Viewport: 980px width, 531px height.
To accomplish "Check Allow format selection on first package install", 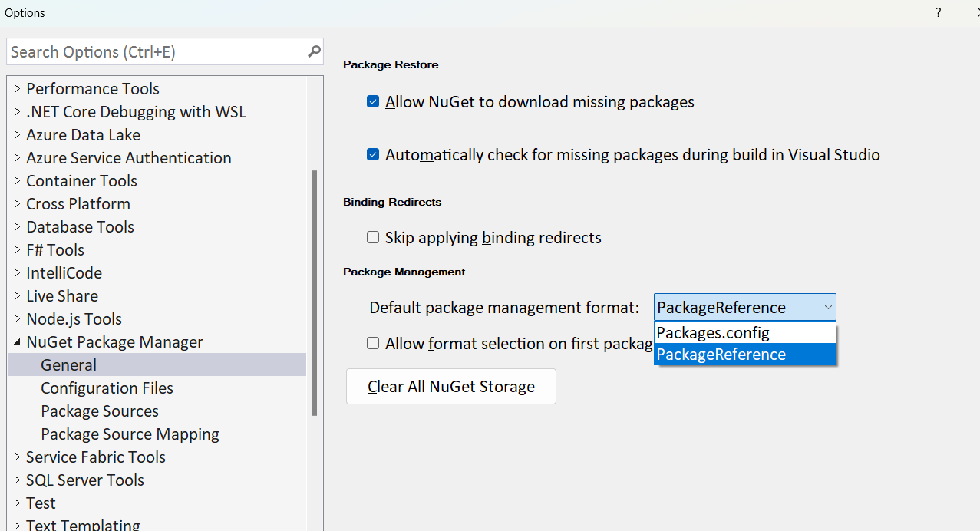I will 372,343.
